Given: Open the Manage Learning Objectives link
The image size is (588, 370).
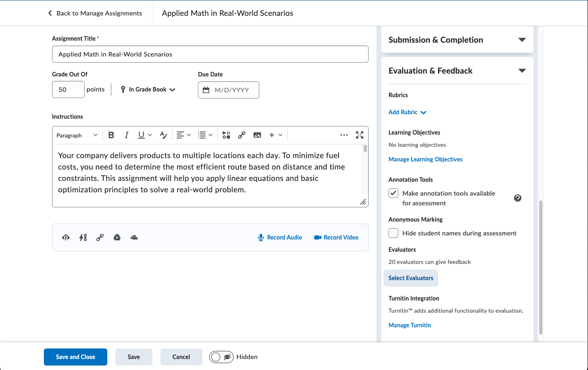Looking at the screenshot, I should pyautogui.click(x=425, y=159).
